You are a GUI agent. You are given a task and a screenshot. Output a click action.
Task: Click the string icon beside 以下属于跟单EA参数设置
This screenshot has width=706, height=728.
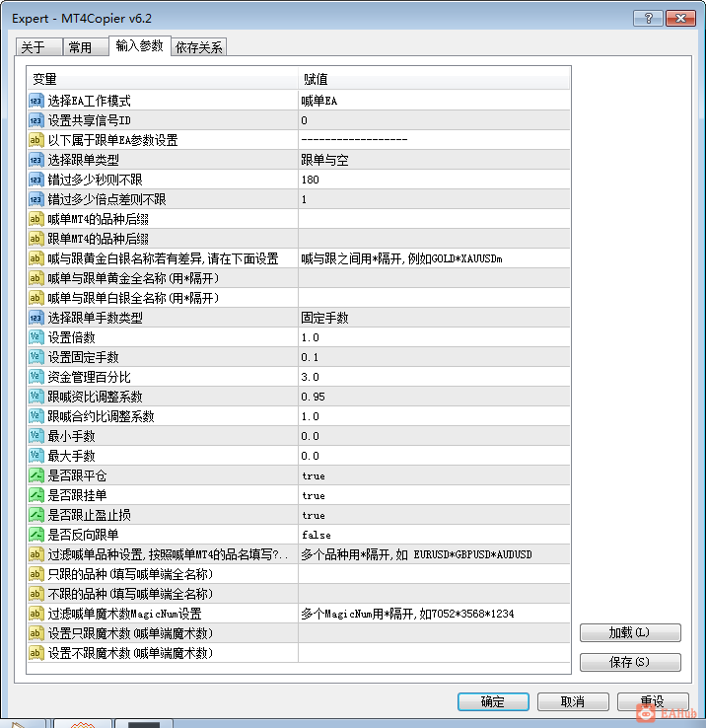[36, 140]
